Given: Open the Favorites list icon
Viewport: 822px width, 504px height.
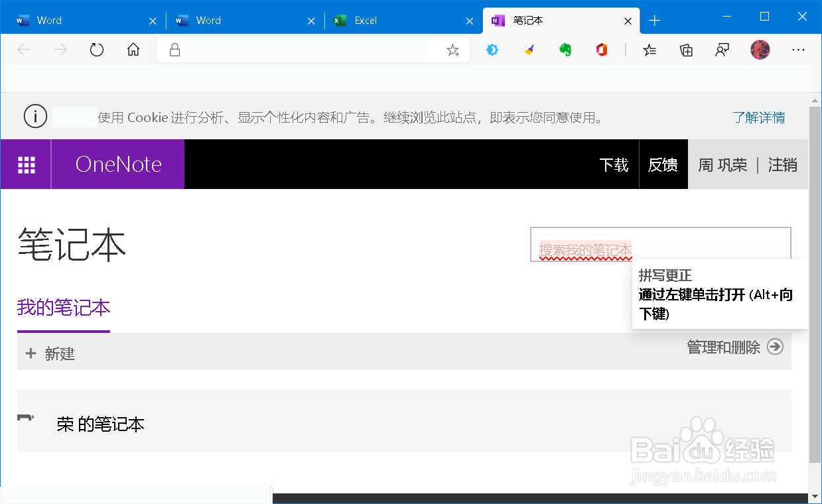Looking at the screenshot, I should point(650,50).
